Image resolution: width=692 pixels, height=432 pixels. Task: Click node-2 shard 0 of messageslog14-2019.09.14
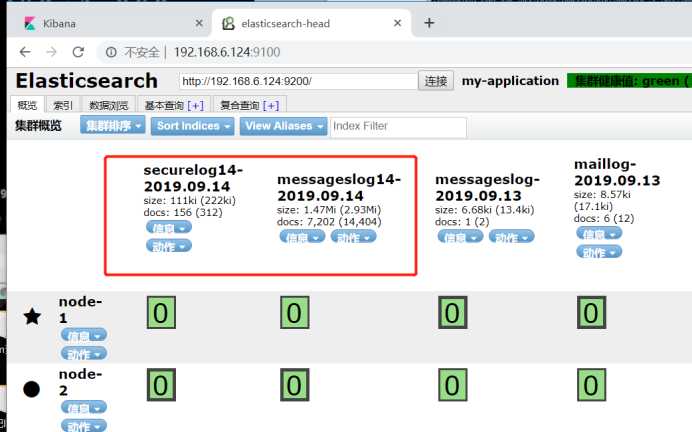(x=294, y=385)
